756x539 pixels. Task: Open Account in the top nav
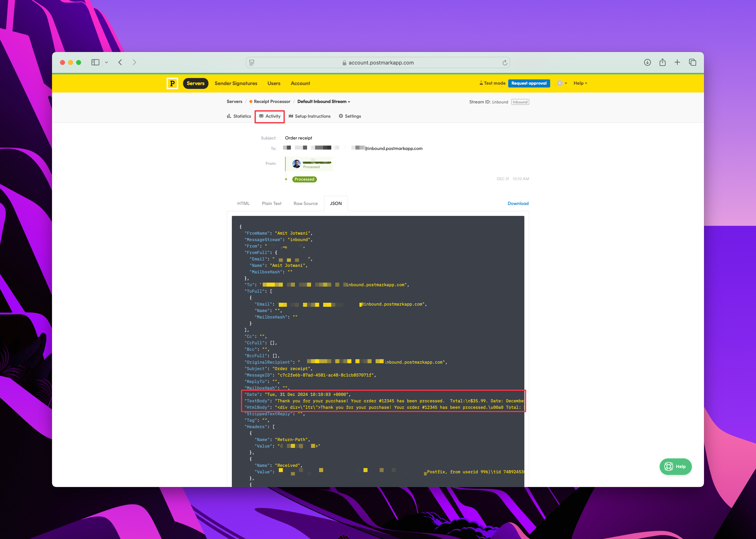pyautogui.click(x=300, y=83)
